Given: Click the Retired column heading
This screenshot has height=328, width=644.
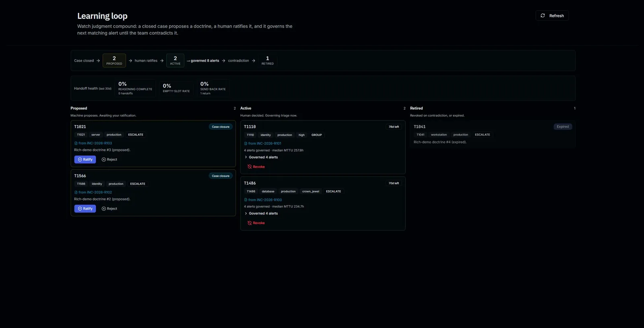Looking at the screenshot, I should (417, 108).
